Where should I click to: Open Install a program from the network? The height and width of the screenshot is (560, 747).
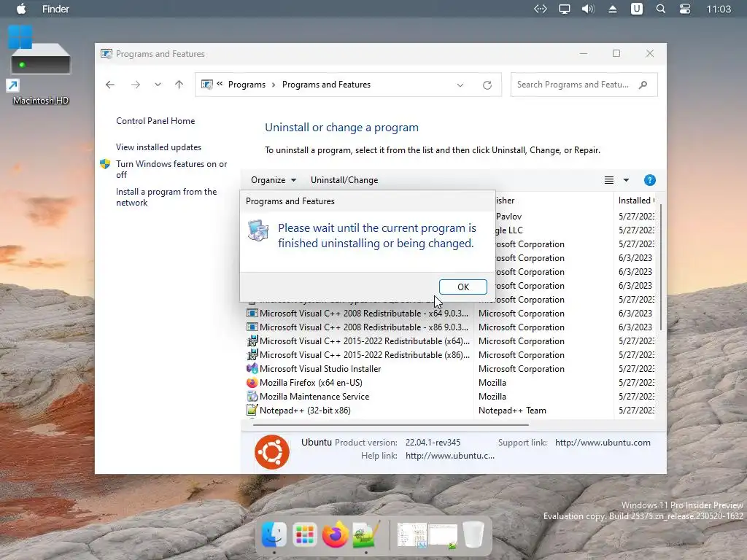coord(166,197)
